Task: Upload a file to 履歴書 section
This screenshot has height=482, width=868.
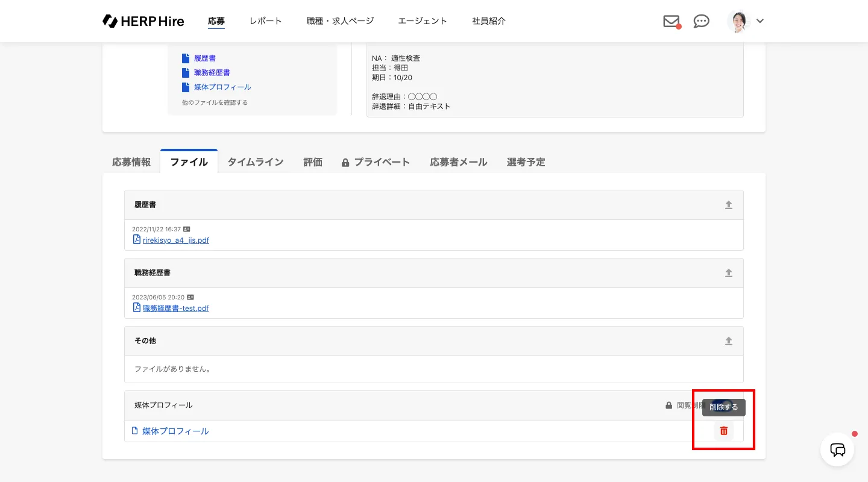Action: [x=729, y=205]
